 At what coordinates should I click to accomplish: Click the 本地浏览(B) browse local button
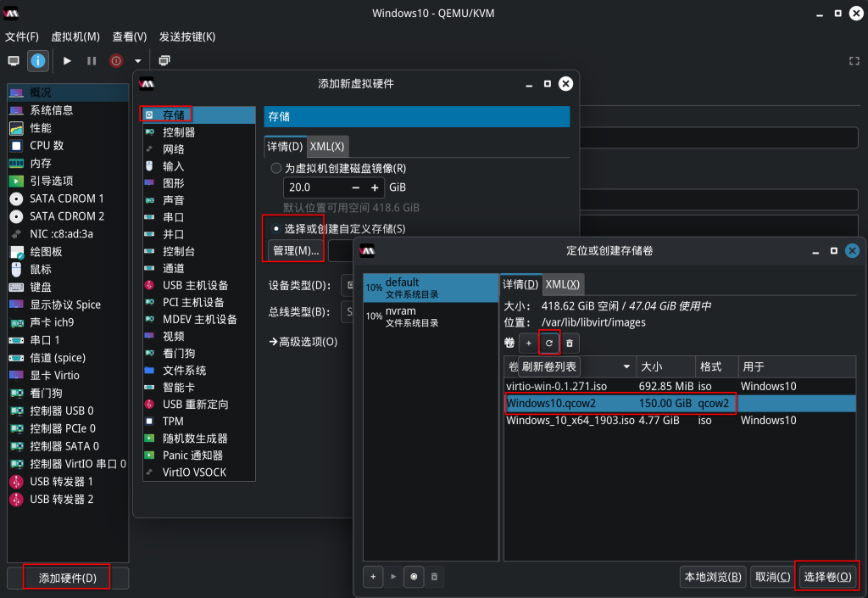[714, 577]
